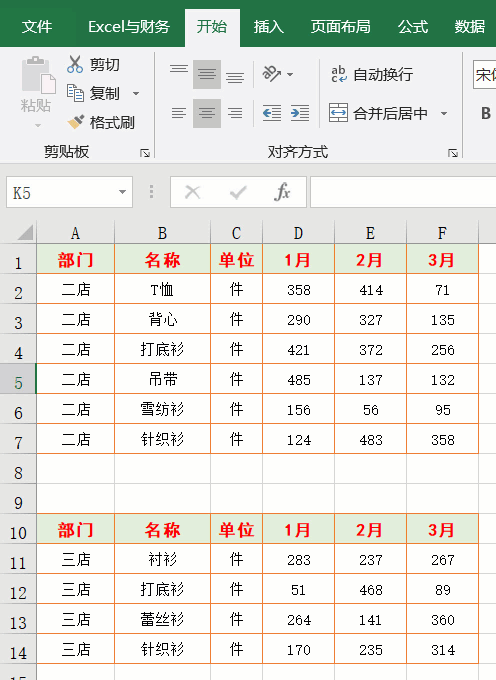
Task: Open the font name combo box
Action: point(485,75)
